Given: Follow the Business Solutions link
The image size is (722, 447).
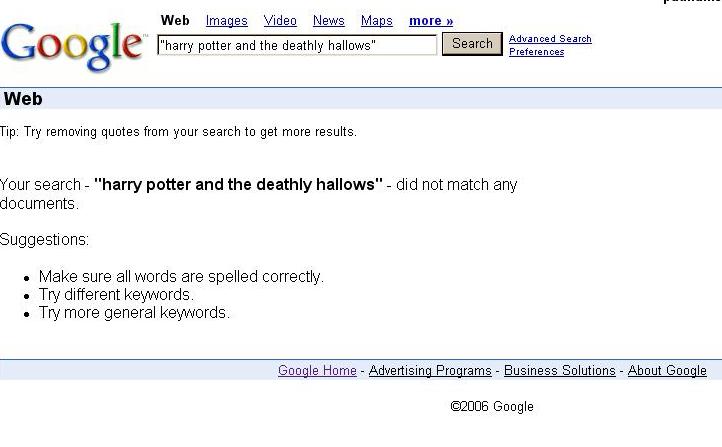Looking at the screenshot, I should tap(559, 370).
